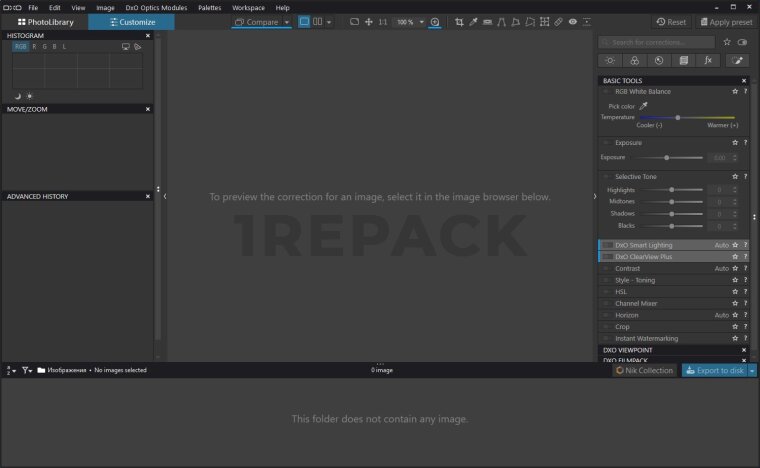
Task: Click the highlight clipping sun icon
Action: tap(30, 96)
